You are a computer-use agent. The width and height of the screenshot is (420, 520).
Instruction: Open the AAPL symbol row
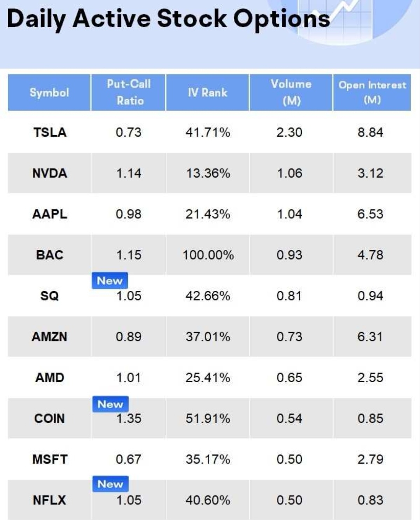point(50,214)
